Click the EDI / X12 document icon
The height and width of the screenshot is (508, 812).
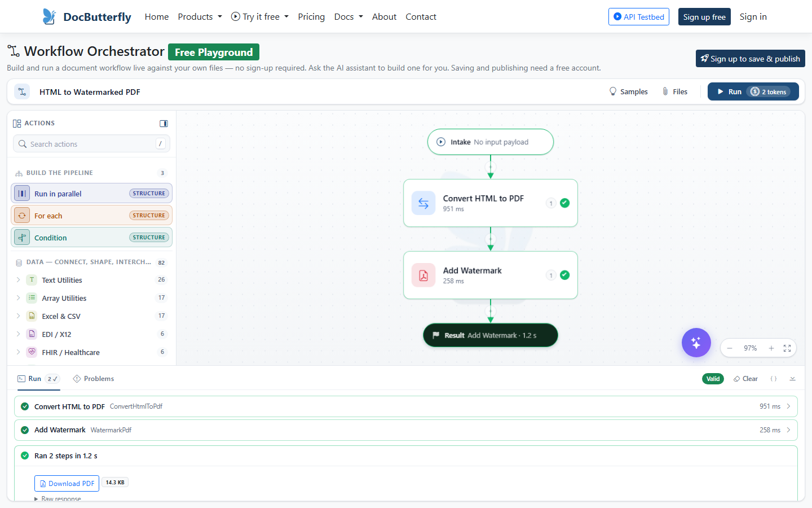32,334
